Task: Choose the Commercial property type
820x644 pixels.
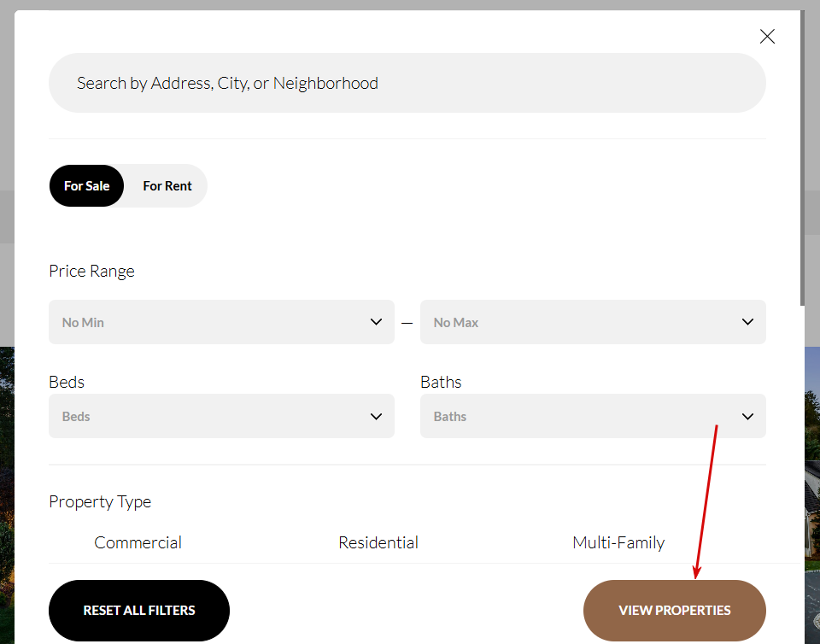Action: [x=138, y=542]
